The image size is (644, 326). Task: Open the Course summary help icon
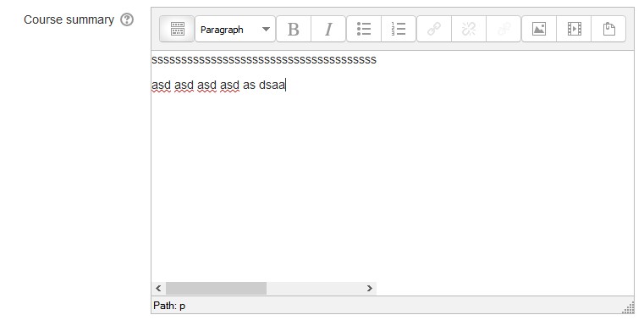tap(127, 19)
